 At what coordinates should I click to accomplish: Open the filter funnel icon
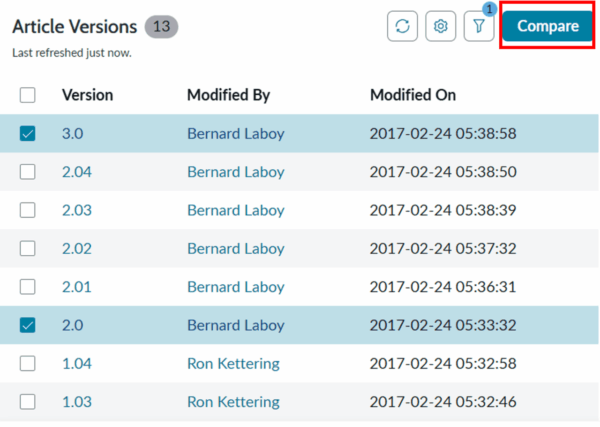[x=478, y=27]
